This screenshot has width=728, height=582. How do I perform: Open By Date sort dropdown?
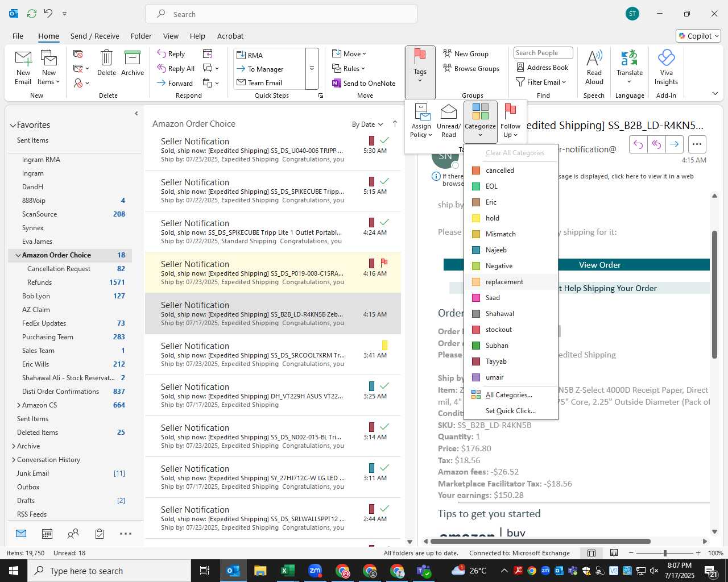coord(367,124)
